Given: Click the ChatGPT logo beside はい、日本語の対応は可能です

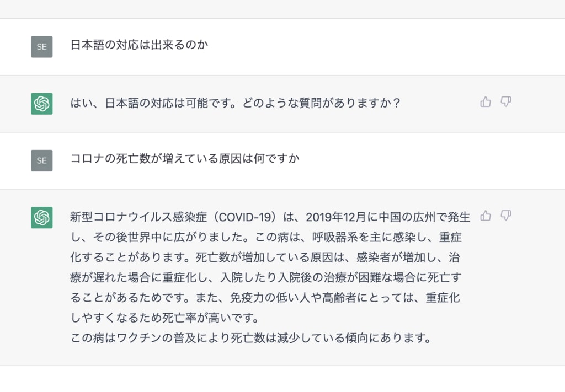Looking at the screenshot, I should pyautogui.click(x=42, y=104).
